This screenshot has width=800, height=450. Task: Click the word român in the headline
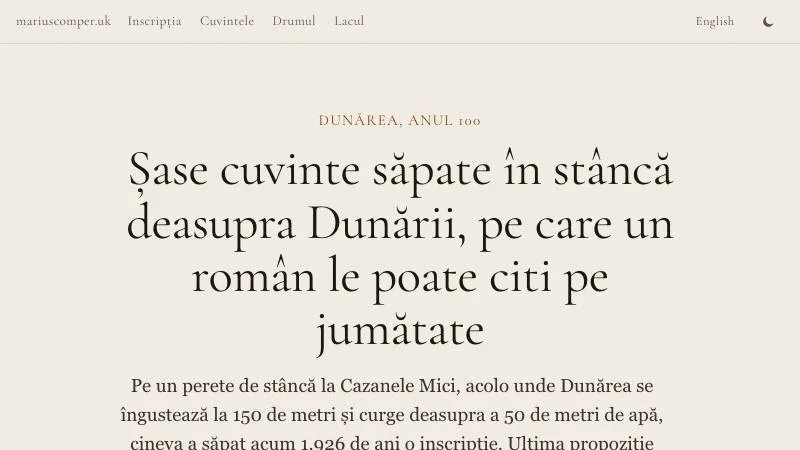pos(254,276)
